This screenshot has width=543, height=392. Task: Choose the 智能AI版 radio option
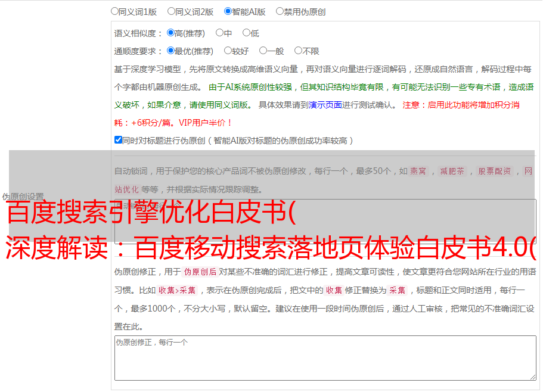click(228, 11)
